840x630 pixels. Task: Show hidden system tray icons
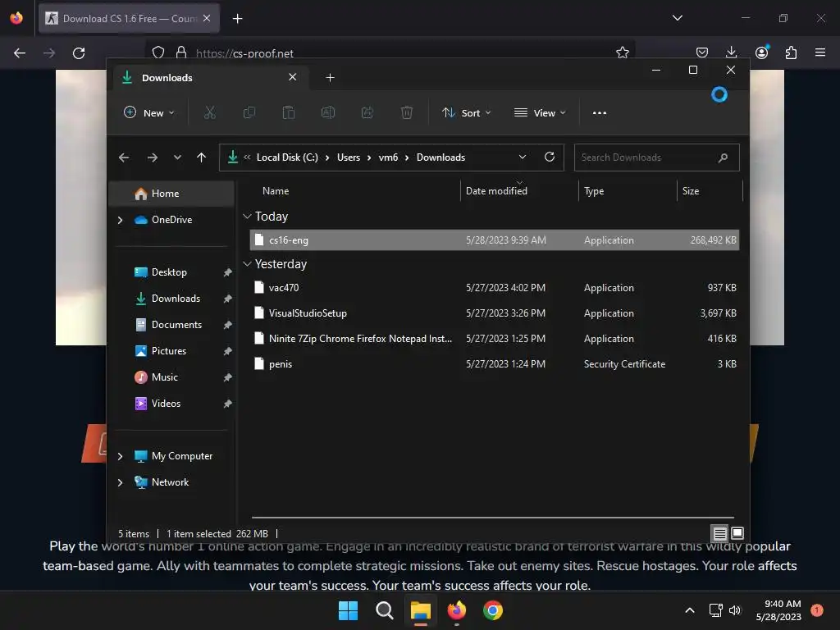690,610
